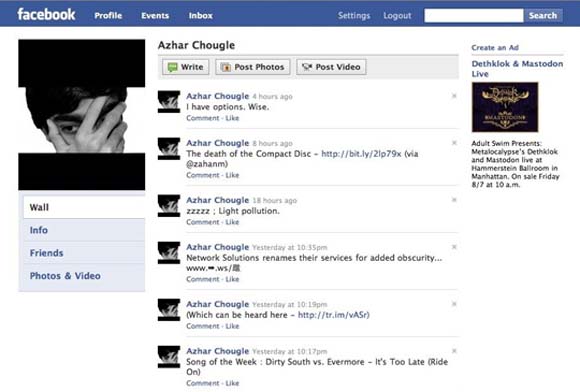
Task: Click avatar on '4 hours ago' post
Action: pos(169,102)
